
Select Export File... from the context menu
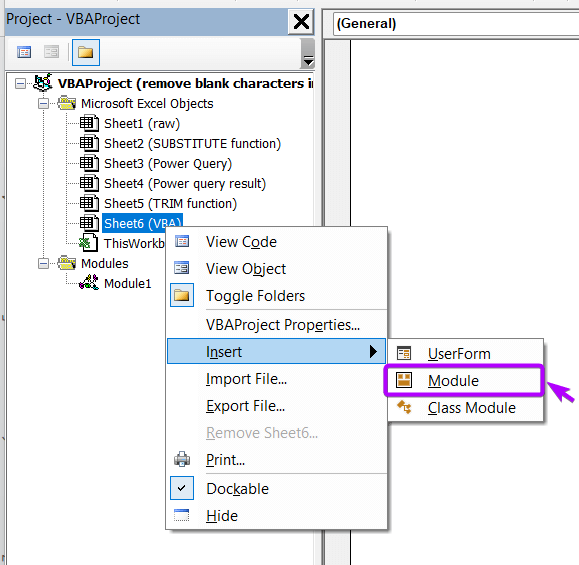[x=245, y=406]
